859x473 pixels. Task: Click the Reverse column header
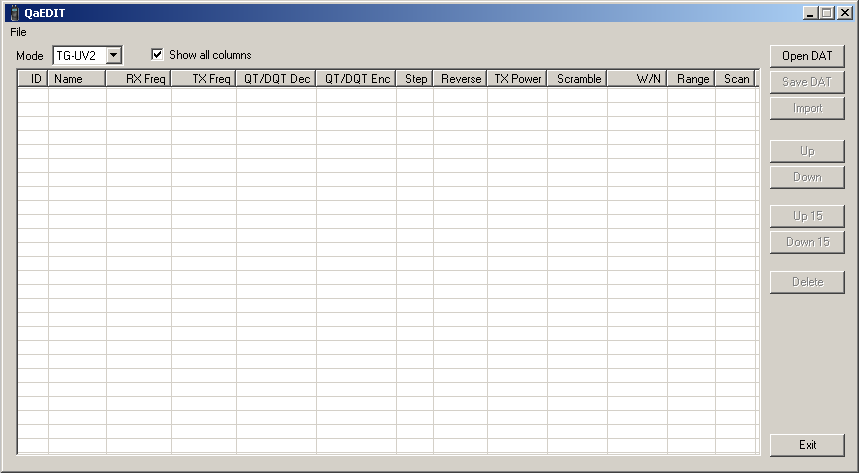coord(460,78)
